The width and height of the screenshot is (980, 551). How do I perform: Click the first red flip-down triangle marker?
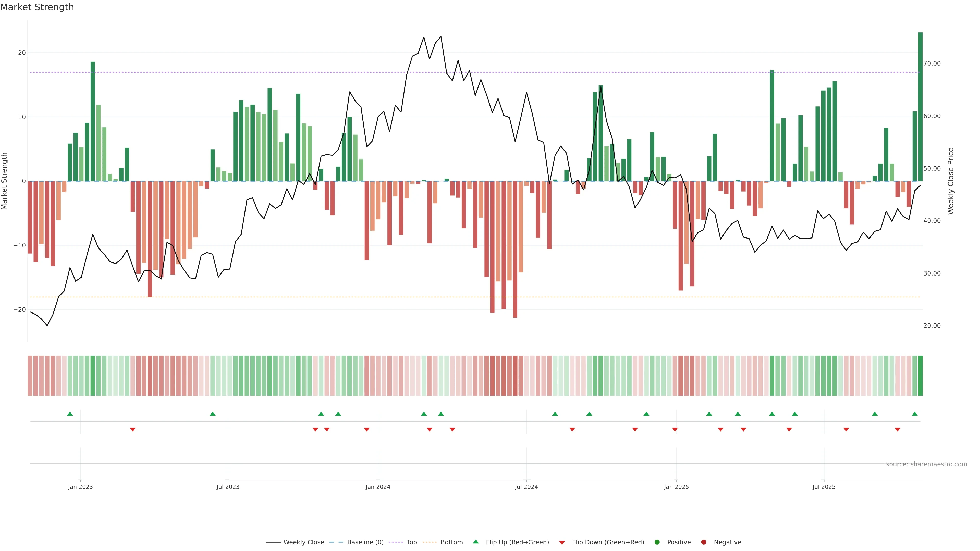(x=133, y=429)
